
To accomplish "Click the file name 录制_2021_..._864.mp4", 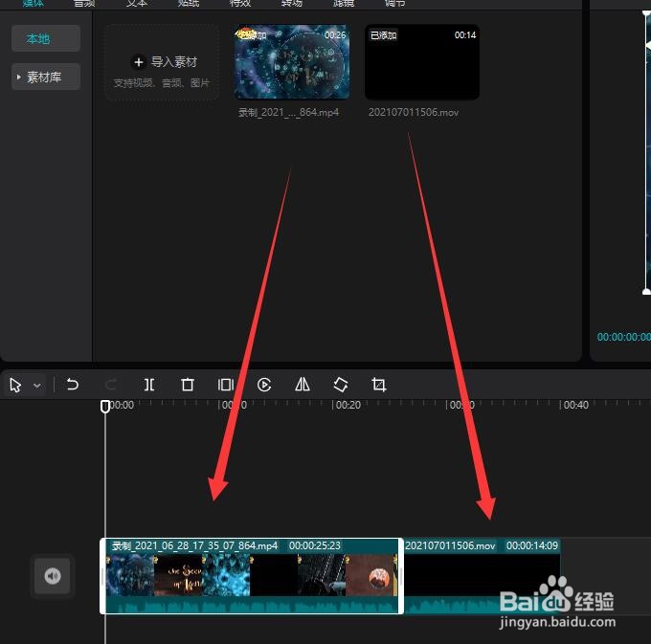I will coord(288,113).
